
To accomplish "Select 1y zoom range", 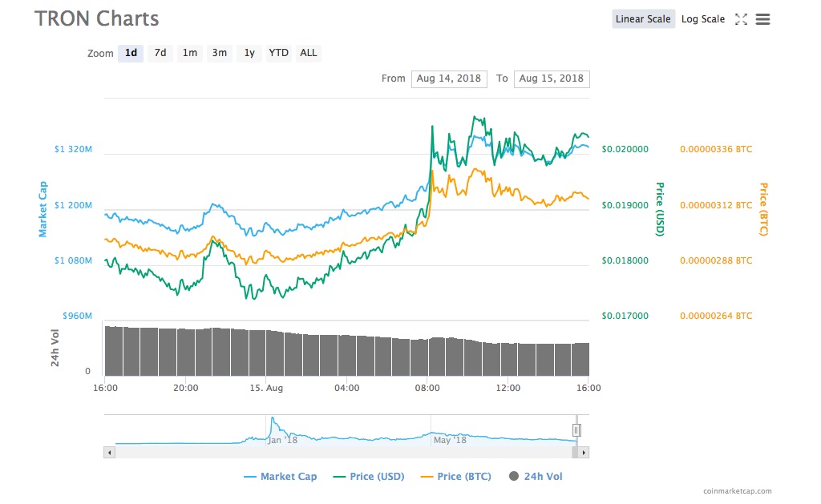I will coord(249,53).
